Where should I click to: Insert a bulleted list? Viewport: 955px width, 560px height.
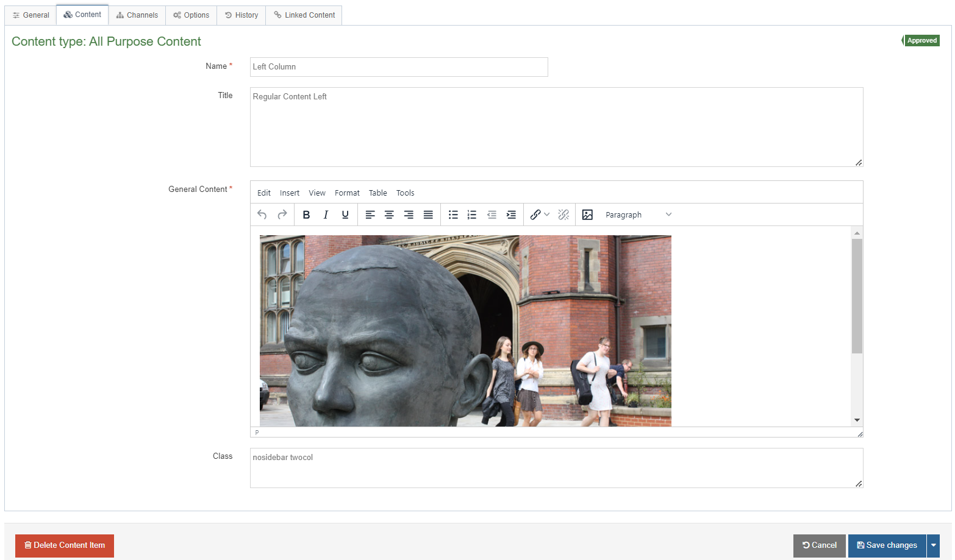pyautogui.click(x=453, y=214)
